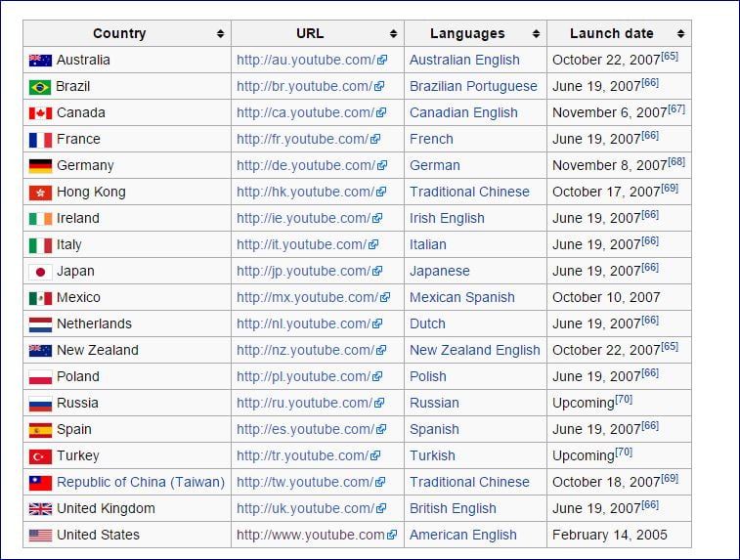Open citation 67 next to Canada's date
740x560 pixels.
coord(676,108)
